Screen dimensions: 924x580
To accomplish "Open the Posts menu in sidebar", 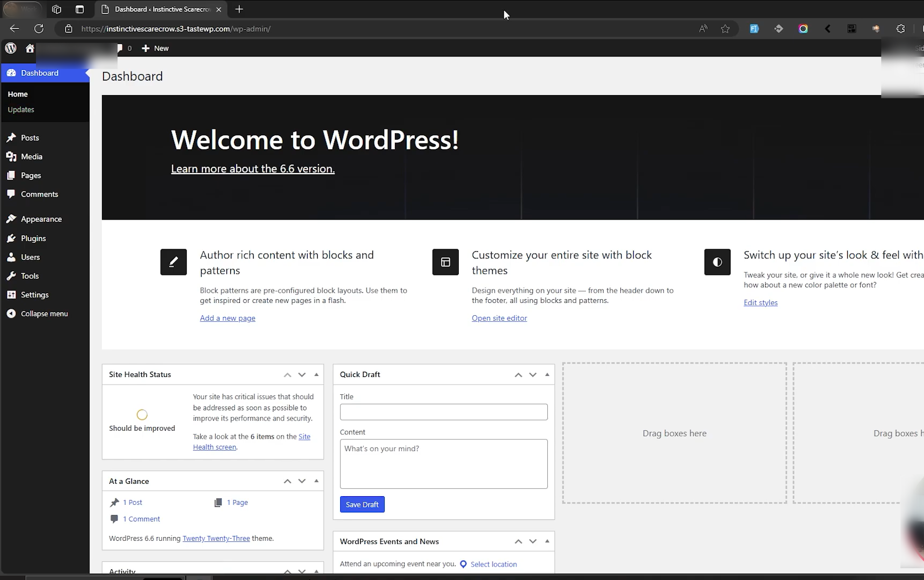I will 30,138.
